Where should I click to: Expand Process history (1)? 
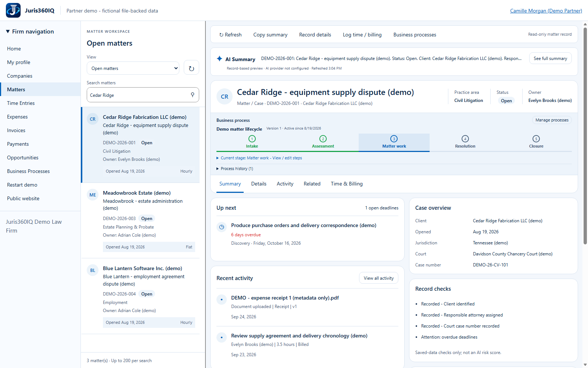[235, 169]
